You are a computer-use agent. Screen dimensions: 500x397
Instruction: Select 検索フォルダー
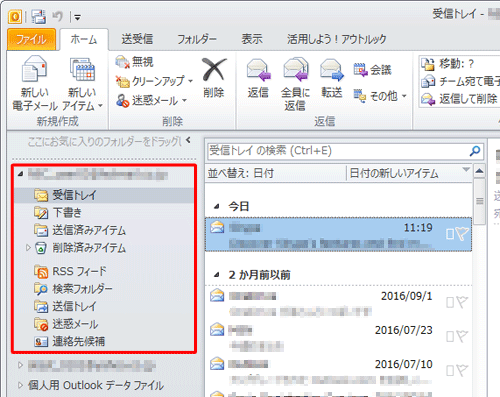pos(73,289)
